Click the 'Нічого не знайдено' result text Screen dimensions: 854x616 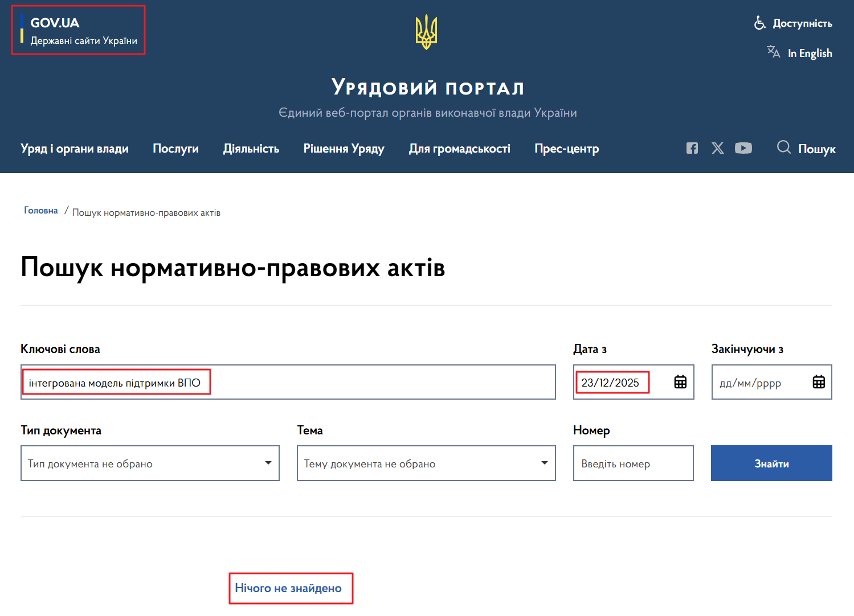point(288,588)
